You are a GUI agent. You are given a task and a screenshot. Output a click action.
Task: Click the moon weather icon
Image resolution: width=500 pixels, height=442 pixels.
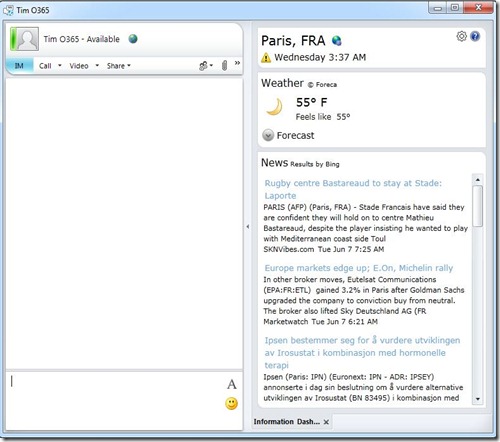pos(274,107)
